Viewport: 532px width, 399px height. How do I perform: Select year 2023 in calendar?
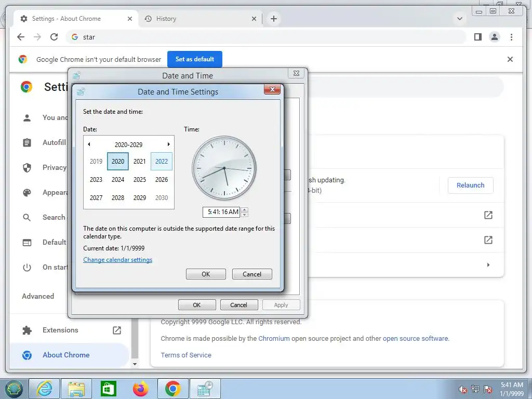pos(96,179)
